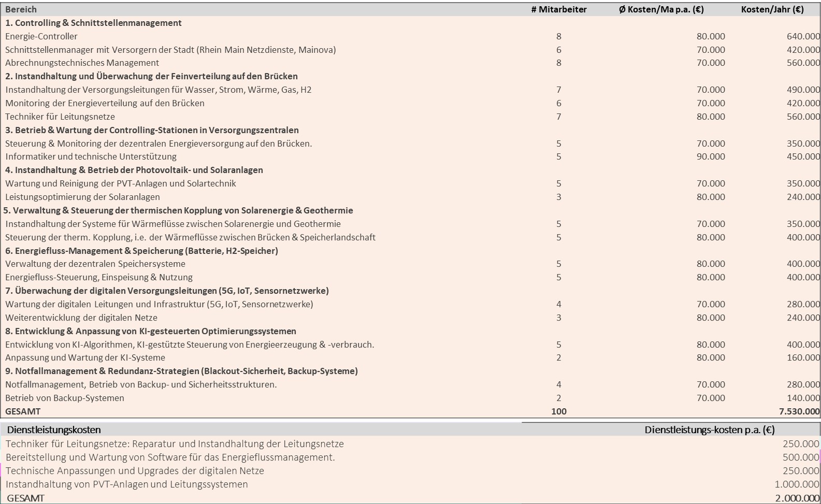The image size is (821, 504).
Task: Click heading '4. Instandhaltung & Betrieb der Photovoltaik'
Action: (x=134, y=170)
